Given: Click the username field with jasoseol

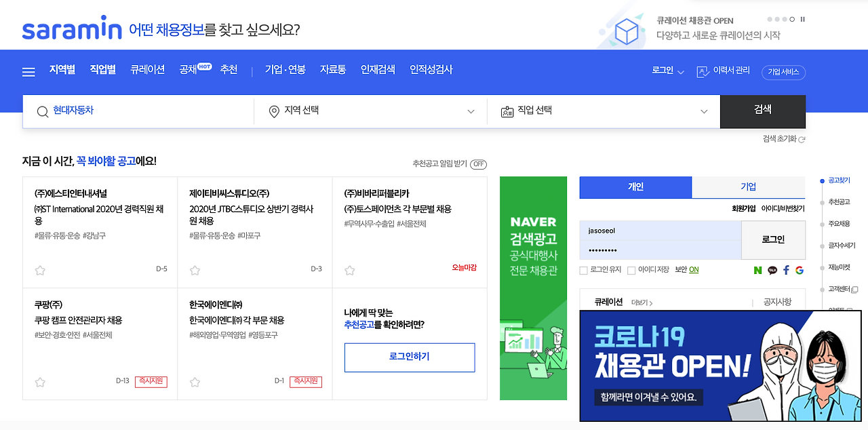Looking at the screenshot, I should pos(660,231).
